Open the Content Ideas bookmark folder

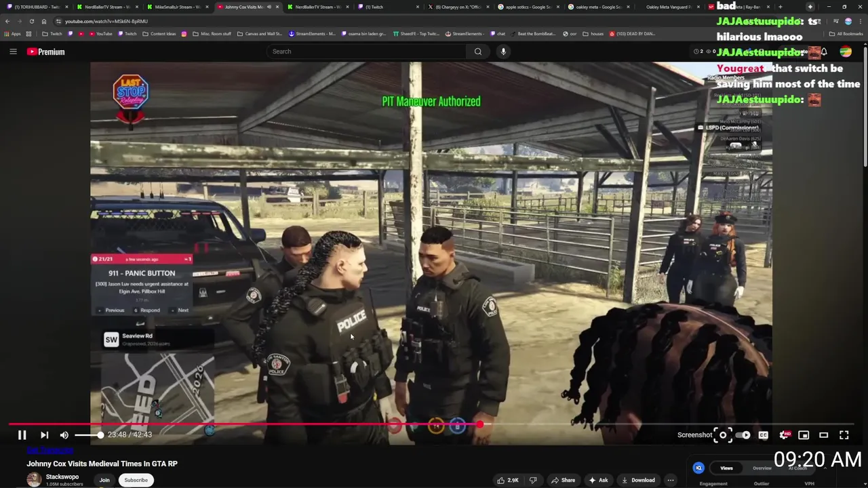[159, 34]
